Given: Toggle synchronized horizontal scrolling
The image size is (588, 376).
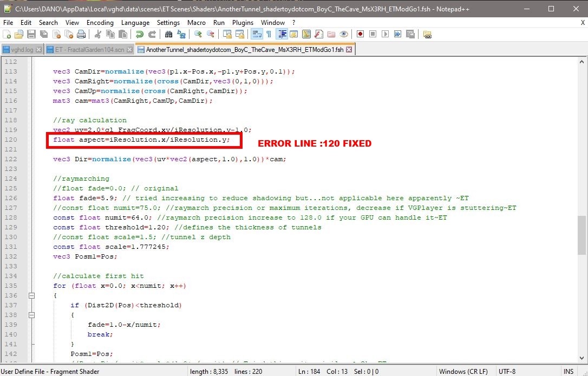Looking at the screenshot, I should click(240, 35).
